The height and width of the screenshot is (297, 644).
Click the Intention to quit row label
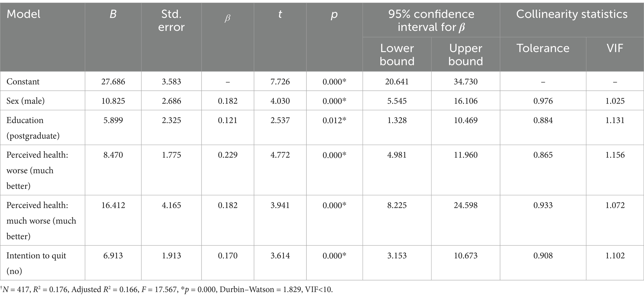(x=36, y=263)
